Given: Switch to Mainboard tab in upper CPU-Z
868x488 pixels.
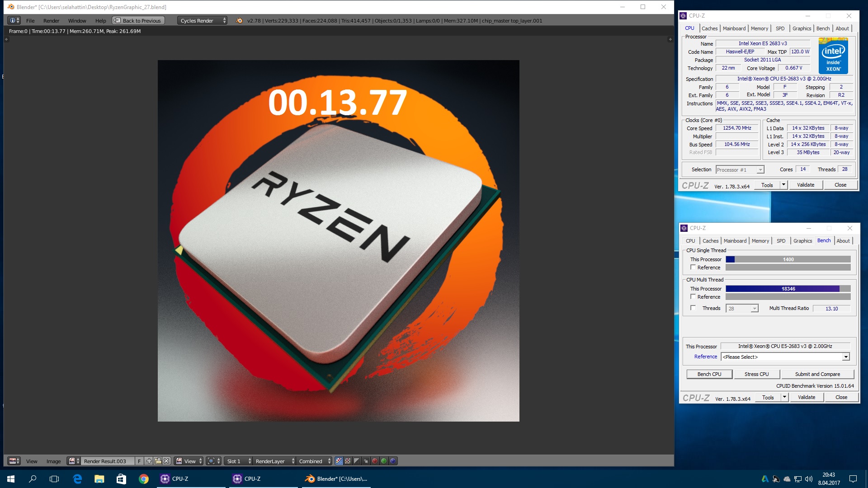Looking at the screenshot, I should pyautogui.click(x=734, y=28).
